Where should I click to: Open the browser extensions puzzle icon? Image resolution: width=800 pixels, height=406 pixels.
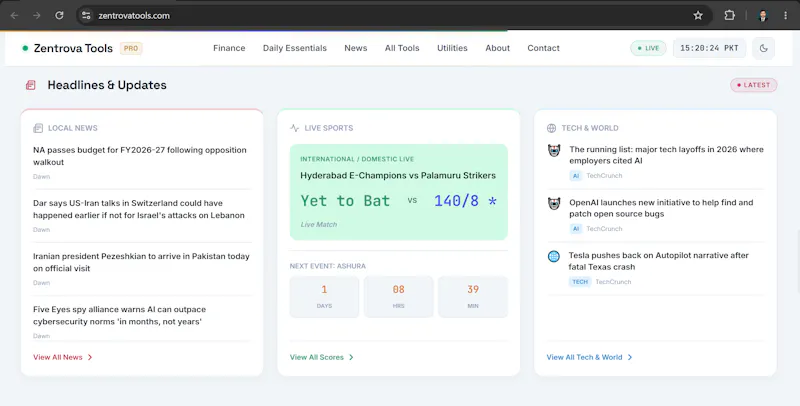coord(730,15)
